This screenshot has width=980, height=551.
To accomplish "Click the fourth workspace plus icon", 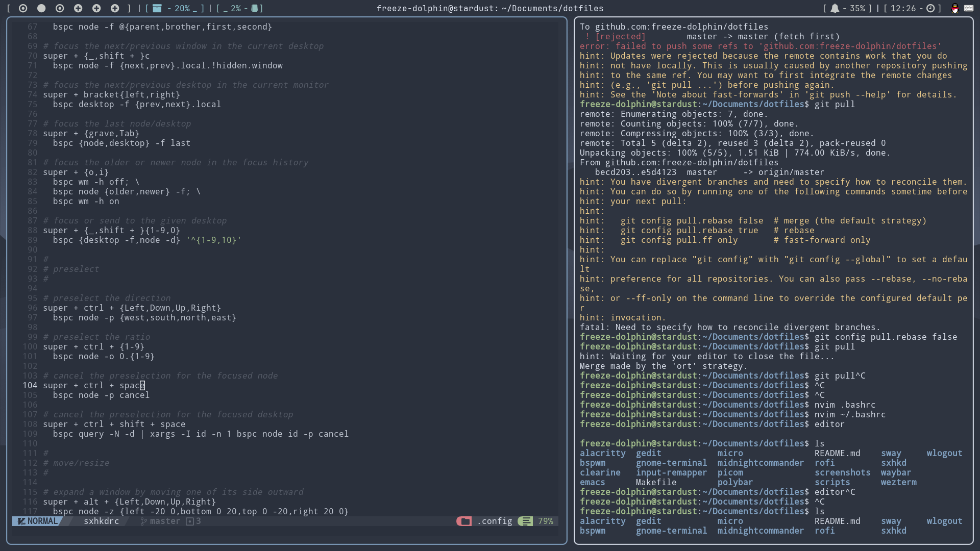I will click(78, 8).
